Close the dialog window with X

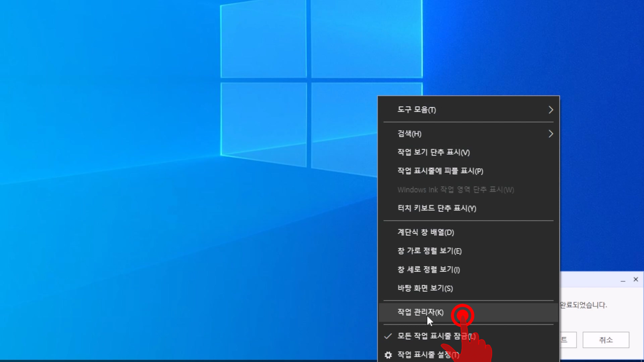(x=635, y=280)
